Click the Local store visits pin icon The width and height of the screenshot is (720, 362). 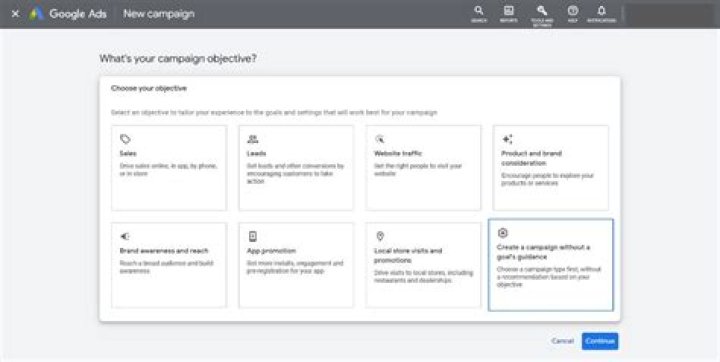380,236
